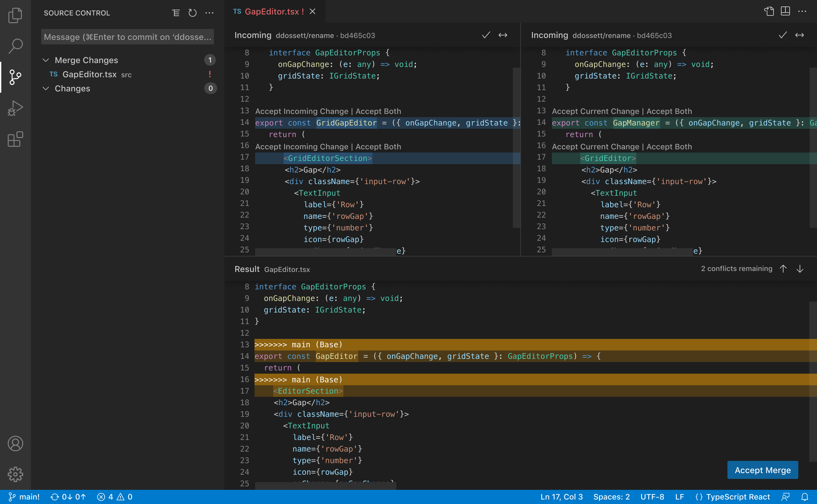Open the Manage settings gear
The image size is (817, 504).
[x=15, y=475]
